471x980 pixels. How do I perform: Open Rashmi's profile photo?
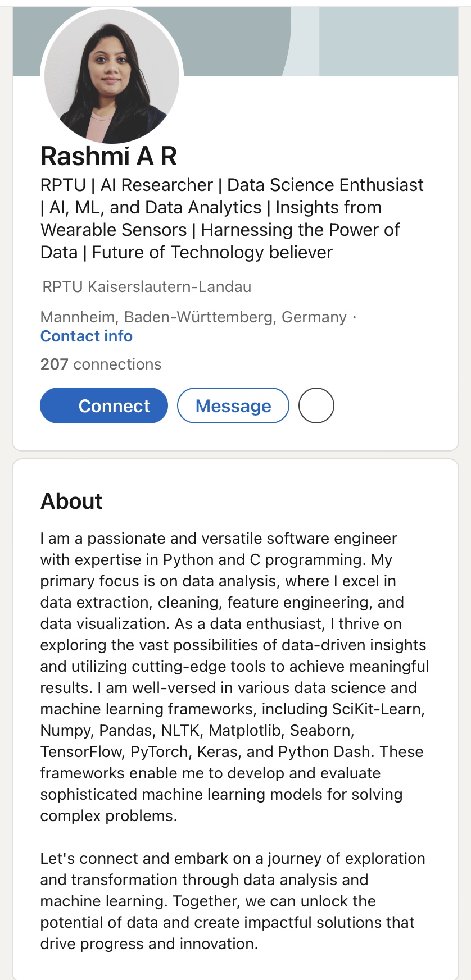click(112, 76)
